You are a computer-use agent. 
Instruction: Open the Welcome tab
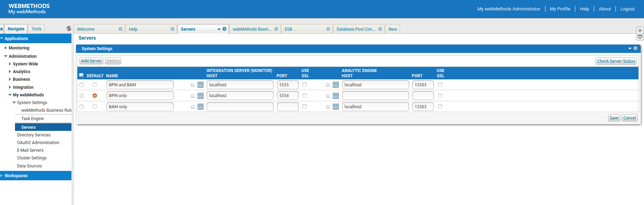click(86, 29)
